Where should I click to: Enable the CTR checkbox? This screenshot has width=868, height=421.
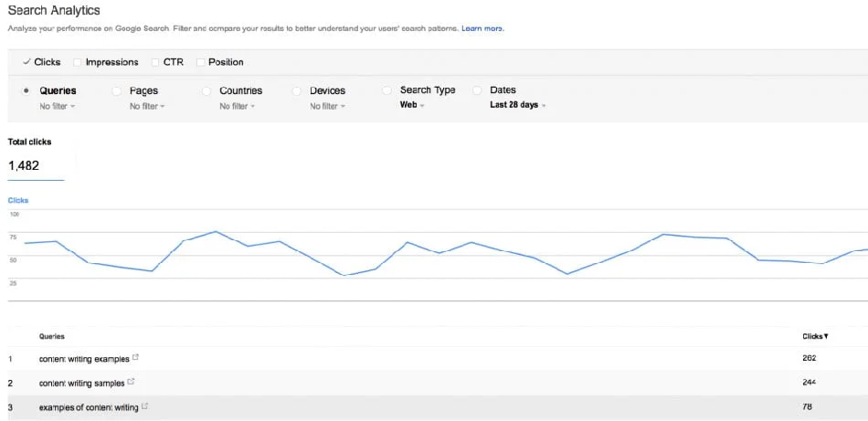tap(155, 62)
